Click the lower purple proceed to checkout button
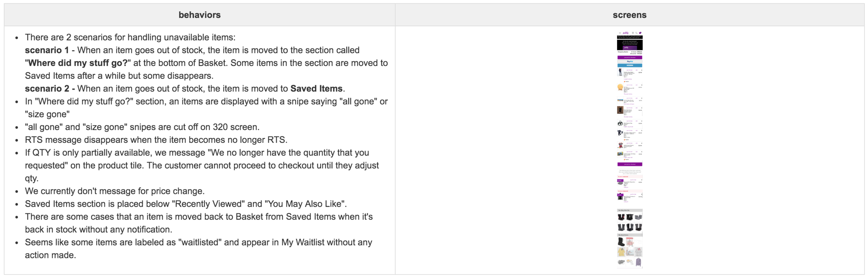 [x=629, y=164]
